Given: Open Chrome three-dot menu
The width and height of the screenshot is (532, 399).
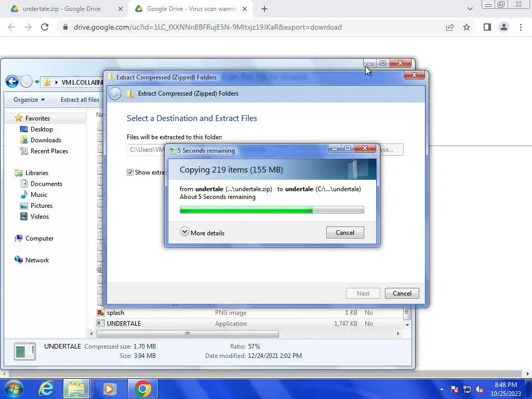Looking at the screenshot, I should (x=521, y=27).
